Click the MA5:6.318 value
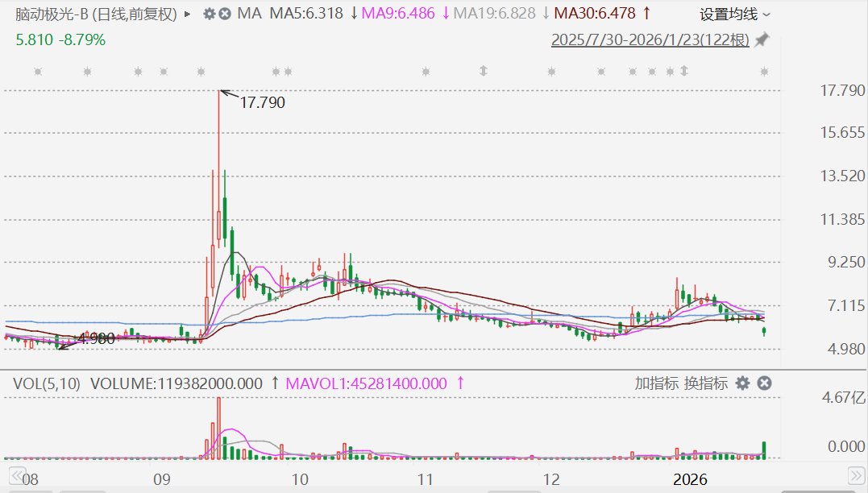 click(x=306, y=14)
